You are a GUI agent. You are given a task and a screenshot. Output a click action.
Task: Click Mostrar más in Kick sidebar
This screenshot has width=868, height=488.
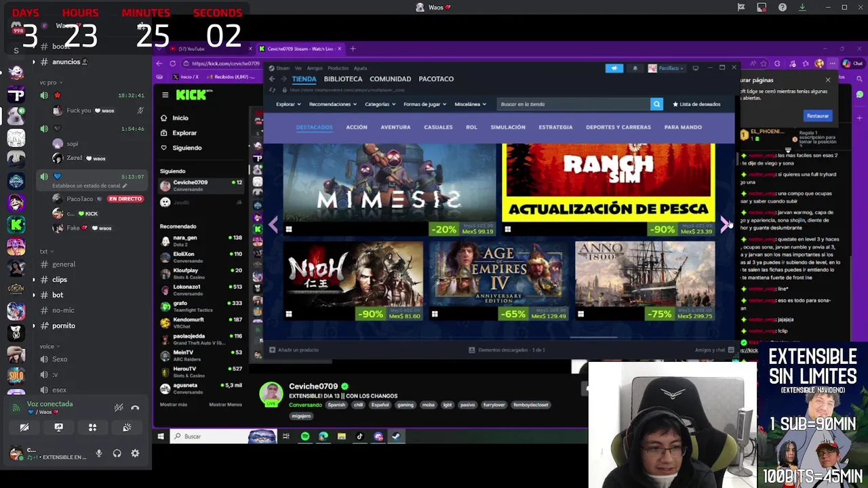point(173,405)
